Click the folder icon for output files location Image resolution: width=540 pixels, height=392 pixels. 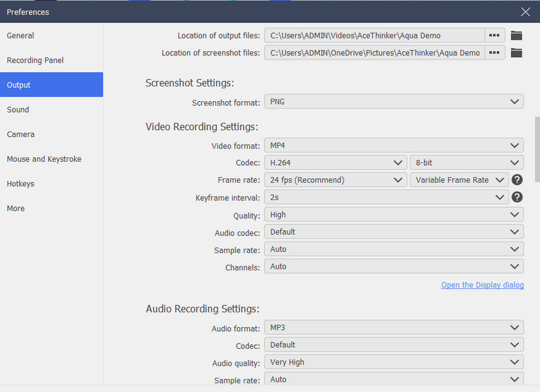516,35
